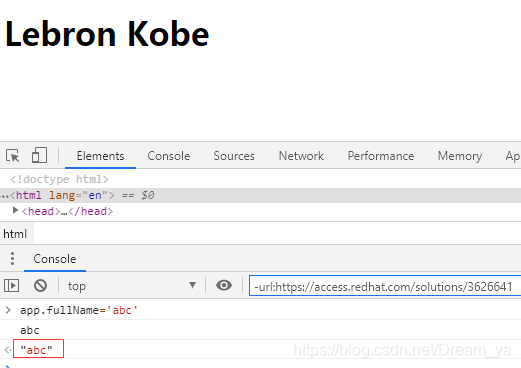Viewport: 521px width, 368px height.
Task: Open the Memory tab
Action: pyautogui.click(x=460, y=156)
